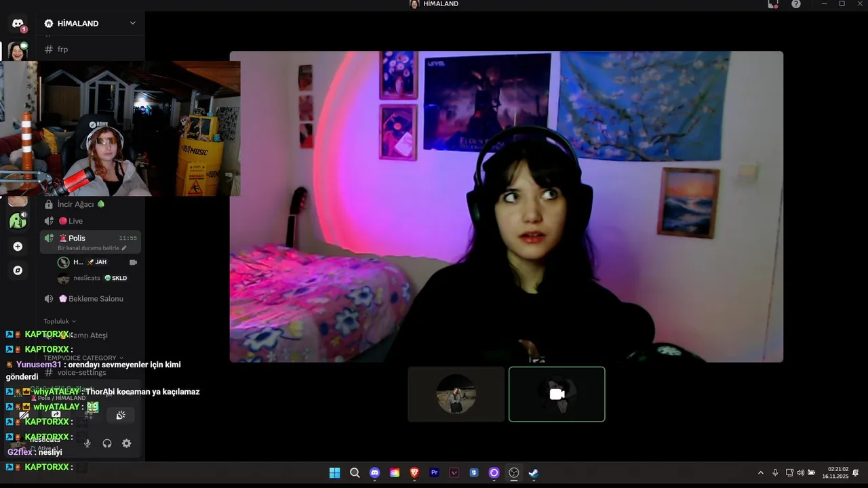
Task: Open the battery status tray icon
Action: 811,473
